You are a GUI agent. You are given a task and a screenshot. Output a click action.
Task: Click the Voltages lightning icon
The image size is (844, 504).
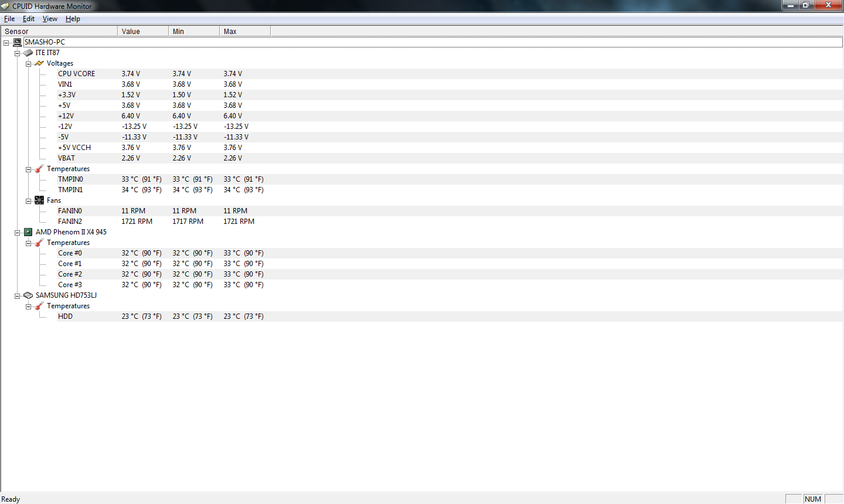(x=39, y=63)
